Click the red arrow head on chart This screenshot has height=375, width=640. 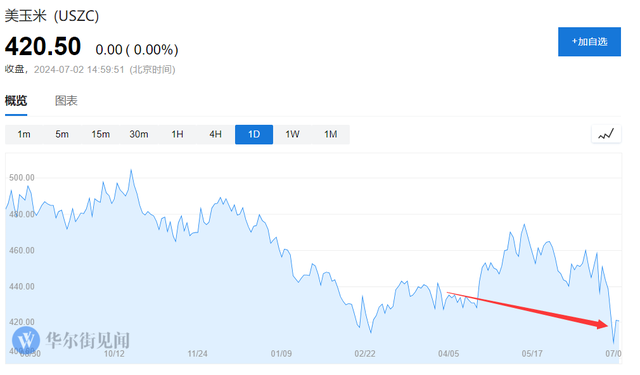pyautogui.click(x=602, y=324)
